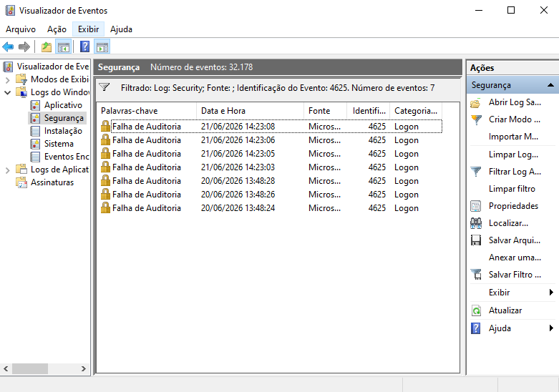The width and height of the screenshot is (559, 392).
Task: Click the Up One Level folder icon
Action: [x=47, y=46]
